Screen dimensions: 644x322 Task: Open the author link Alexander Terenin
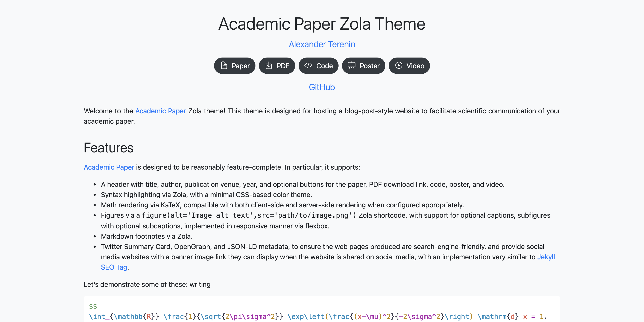[322, 44]
